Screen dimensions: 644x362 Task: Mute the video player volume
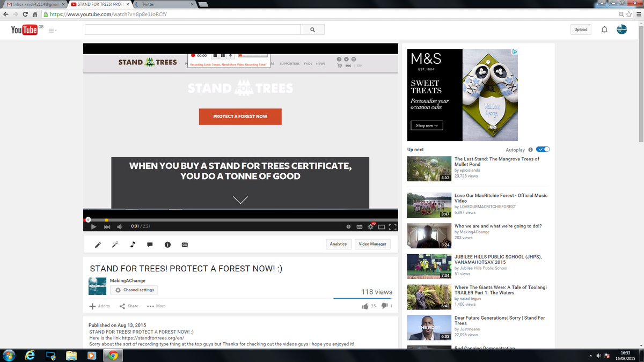(120, 226)
